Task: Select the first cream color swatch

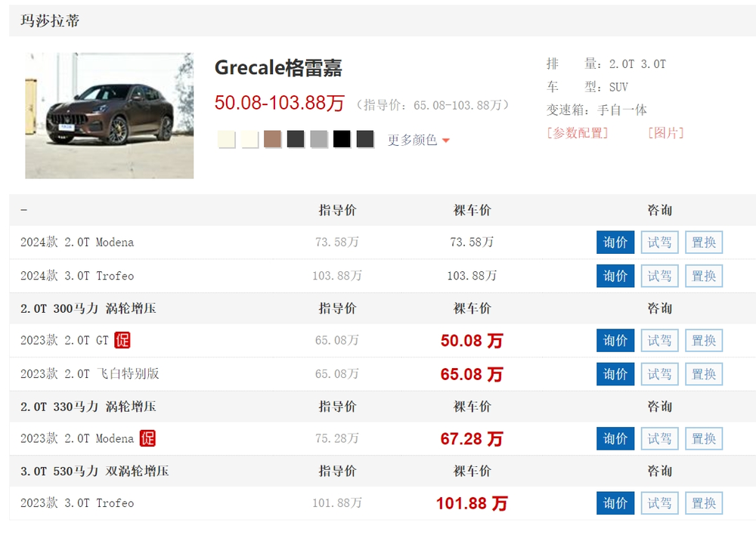Action: click(226, 139)
